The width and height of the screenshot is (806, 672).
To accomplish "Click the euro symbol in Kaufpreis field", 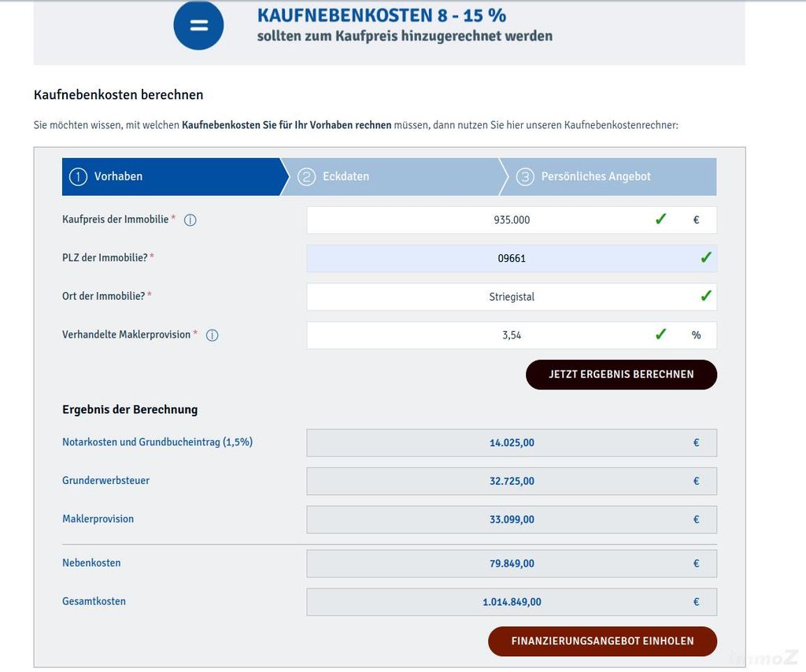I will 697,220.
